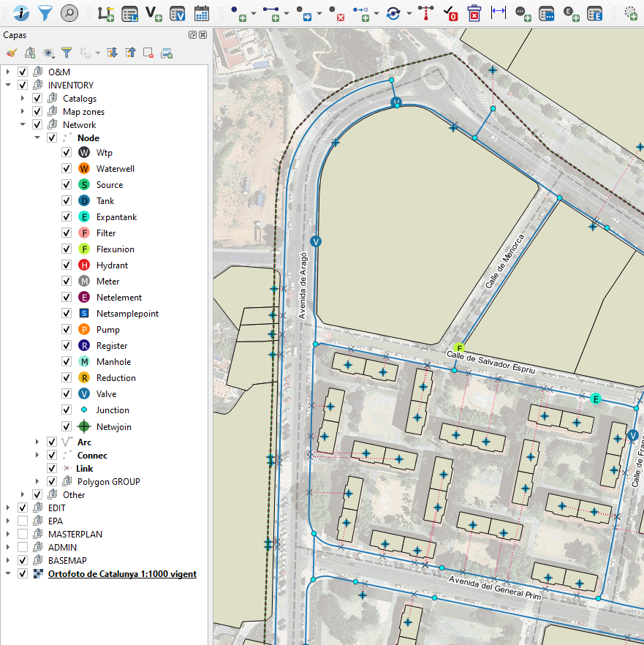Select the Pump legend item
Viewport: 644px width, 645px height.
tap(107, 330)
